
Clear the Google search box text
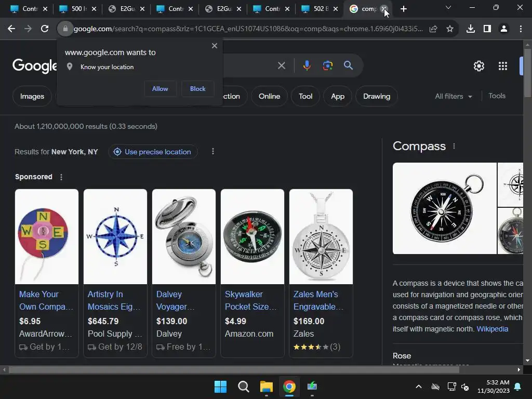281,65
